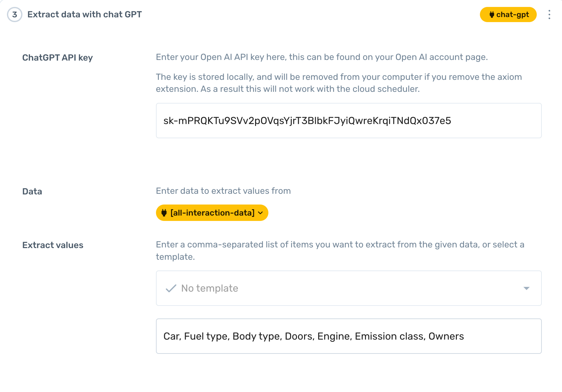Screen dimensions: 562x392
Task: Click the checkmark icon beside No template
Action: click(171, 288)
